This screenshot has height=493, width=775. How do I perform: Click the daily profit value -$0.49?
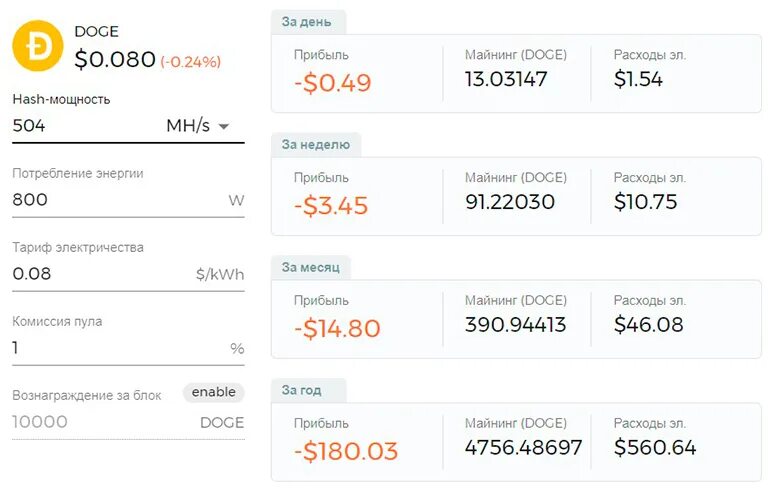pos(332,83)
